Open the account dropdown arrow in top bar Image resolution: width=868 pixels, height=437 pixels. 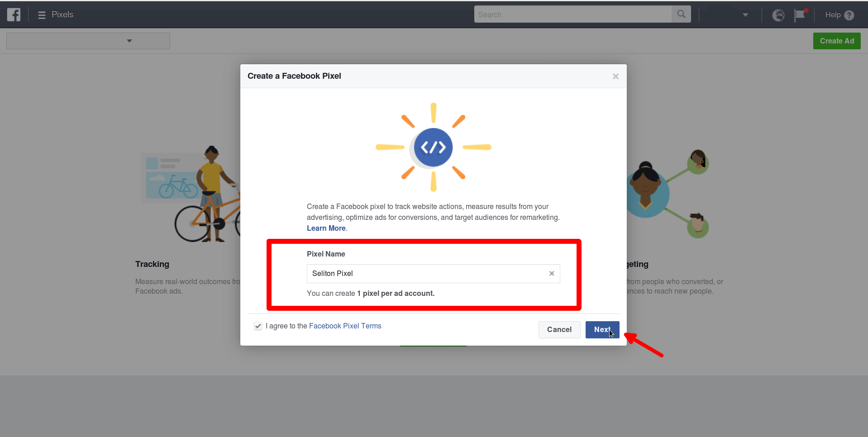pos(745,15)
